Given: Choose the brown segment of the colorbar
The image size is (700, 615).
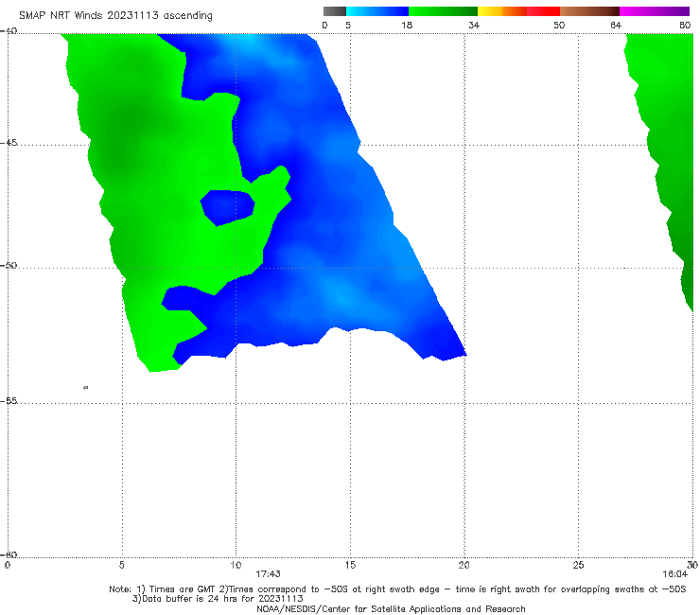Looking at the screenshot, I should coord(589,11).
